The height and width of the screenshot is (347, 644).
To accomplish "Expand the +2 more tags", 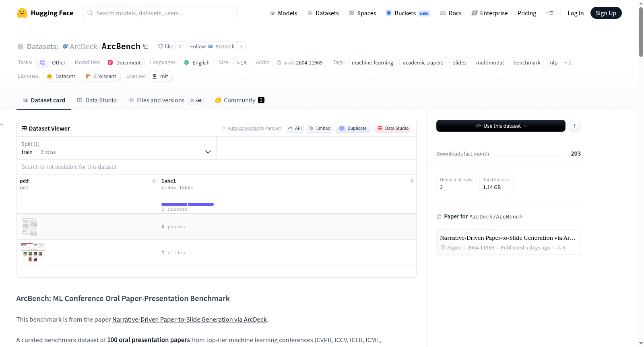I will (x=568, y=62).
